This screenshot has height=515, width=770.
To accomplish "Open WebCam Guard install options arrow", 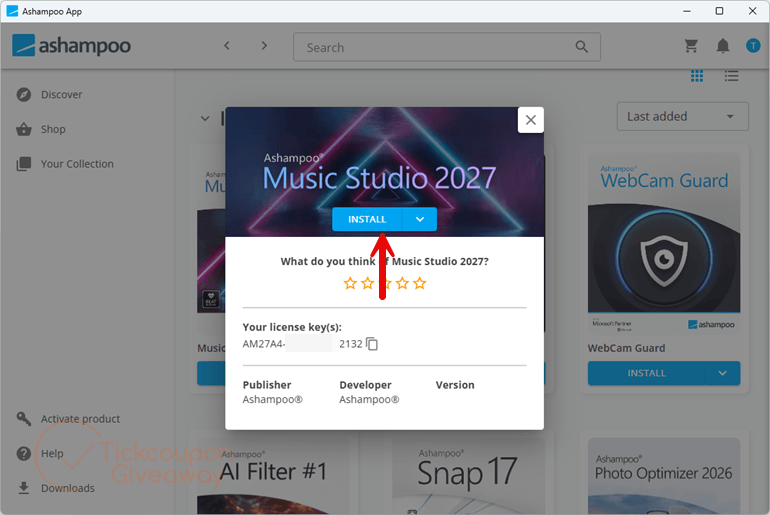I will click(x=722, y=373).
